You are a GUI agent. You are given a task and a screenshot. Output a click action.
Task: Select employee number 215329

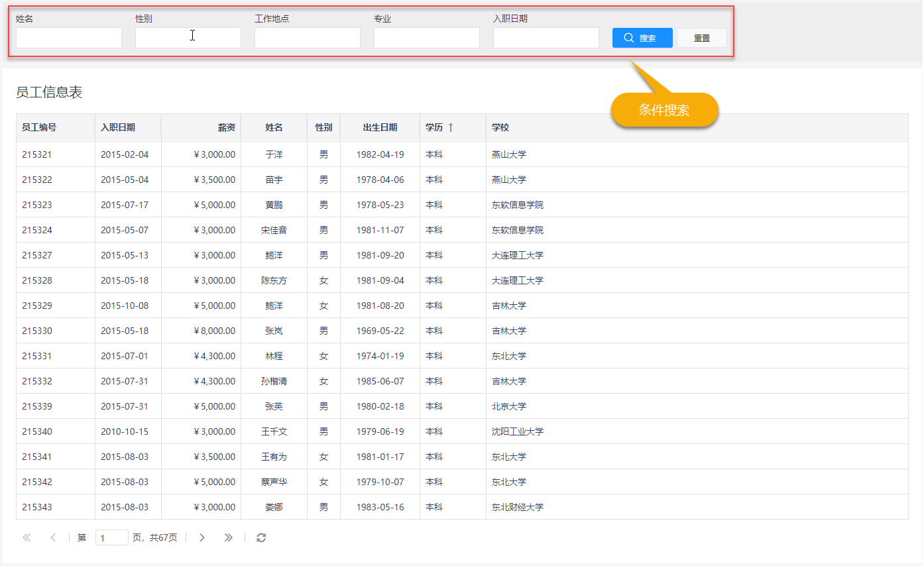pos(37,306)
